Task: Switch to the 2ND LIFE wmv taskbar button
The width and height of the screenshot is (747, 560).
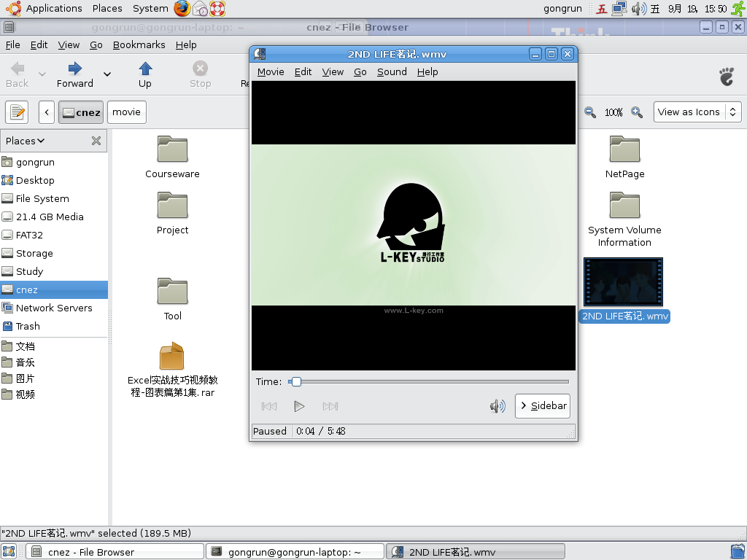Action: point(475,552)
